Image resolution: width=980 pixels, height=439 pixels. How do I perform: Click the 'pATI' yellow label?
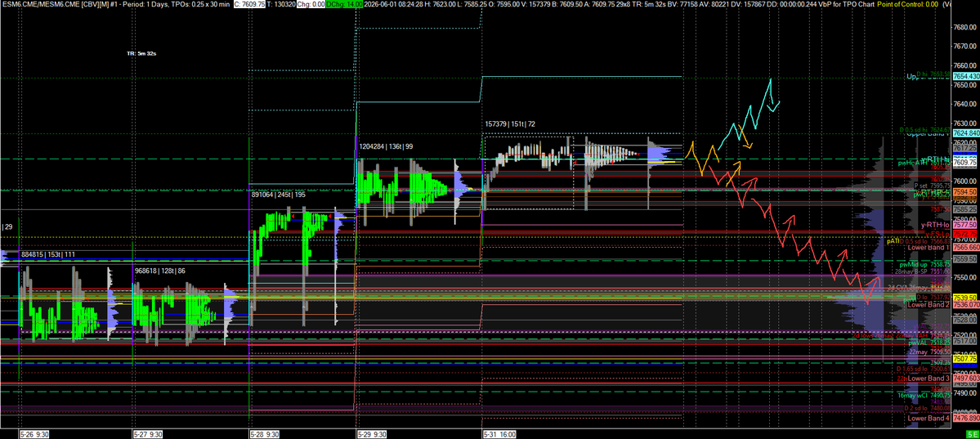point(893,241)
